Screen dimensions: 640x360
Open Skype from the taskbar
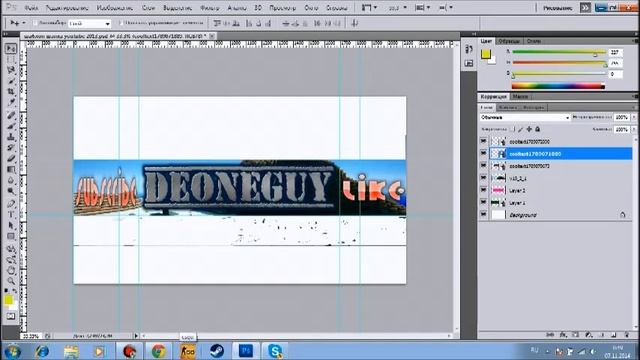[275, 351]
